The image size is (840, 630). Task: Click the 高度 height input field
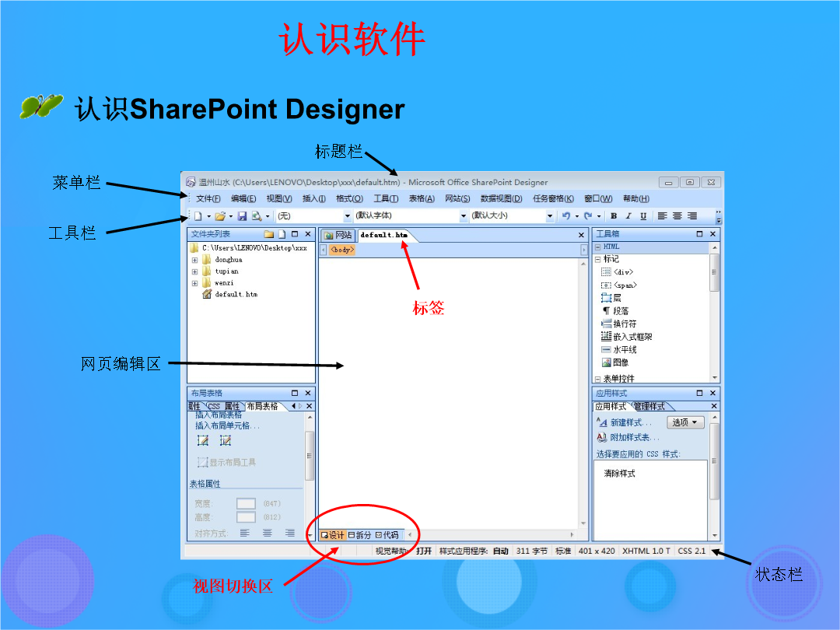(x=246, y=517)
